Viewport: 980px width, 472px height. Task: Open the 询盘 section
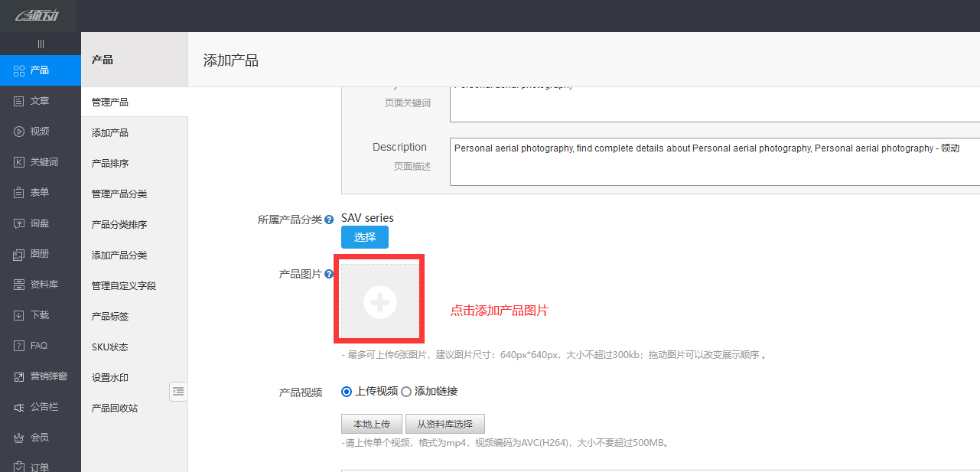point(40,223)
